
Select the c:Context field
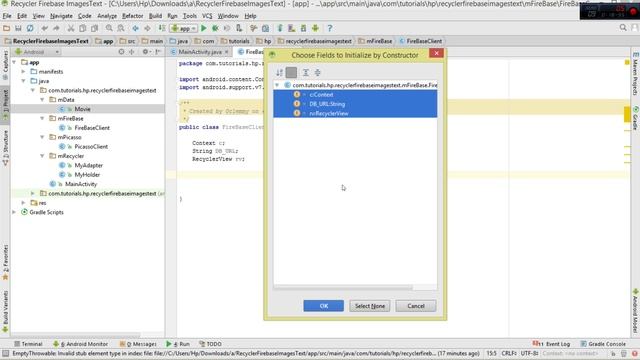click(355, 95)
